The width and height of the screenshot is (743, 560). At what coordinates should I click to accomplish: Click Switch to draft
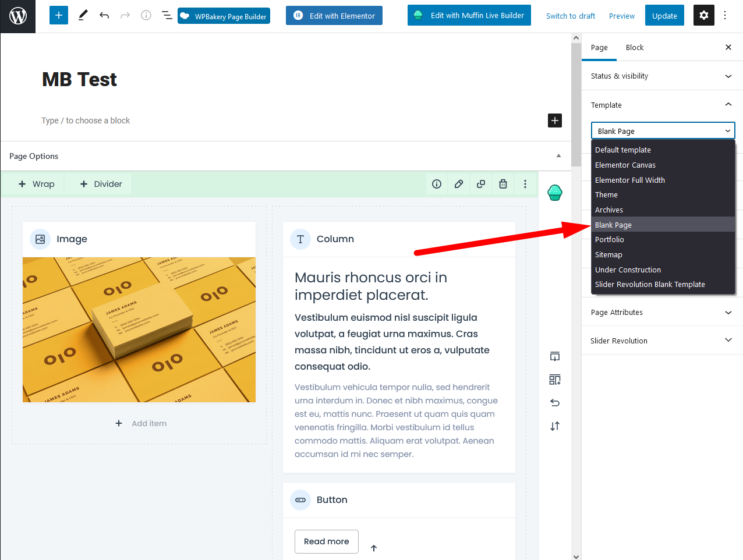[571, 16]
